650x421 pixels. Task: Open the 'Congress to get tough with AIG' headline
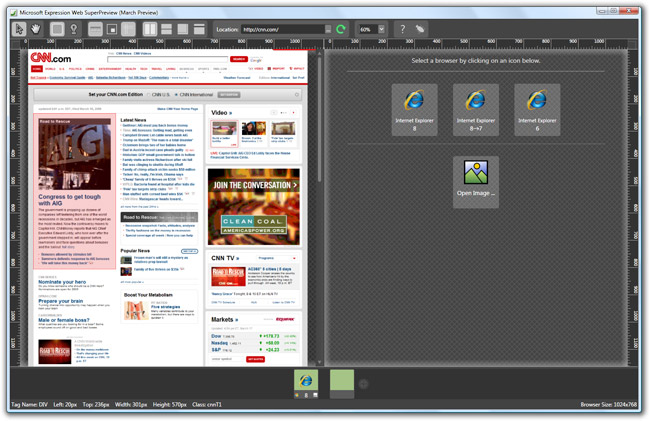click(69, 200)
